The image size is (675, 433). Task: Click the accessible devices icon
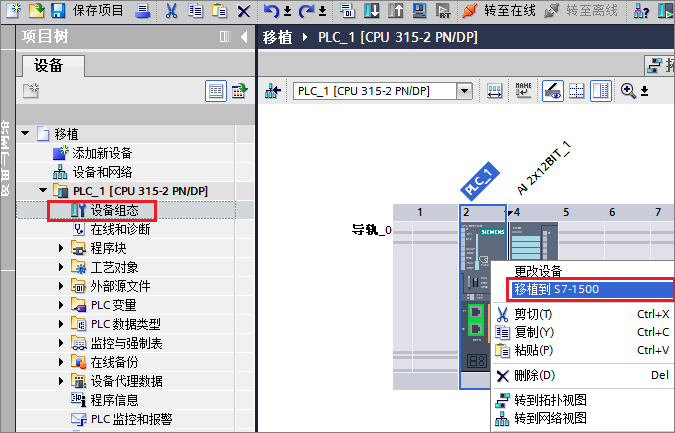tap(641, 10)
